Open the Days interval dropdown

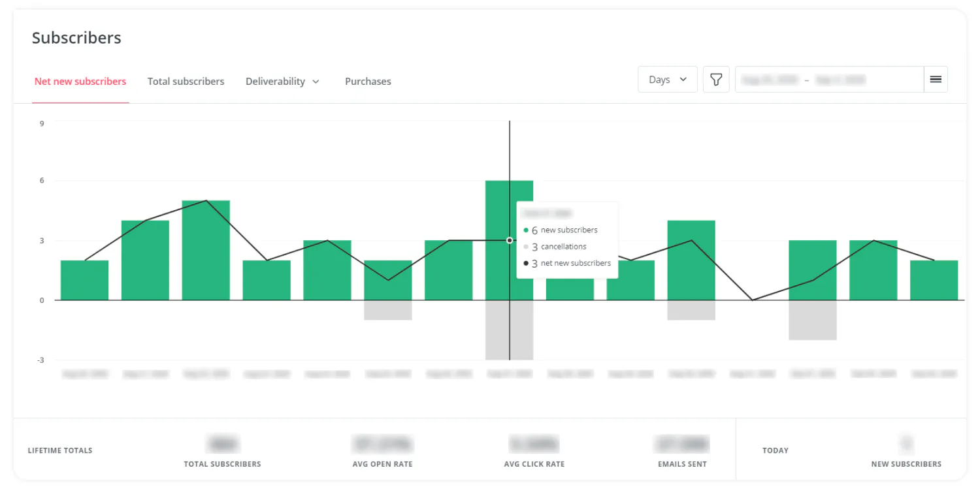(x=667, y=80)
